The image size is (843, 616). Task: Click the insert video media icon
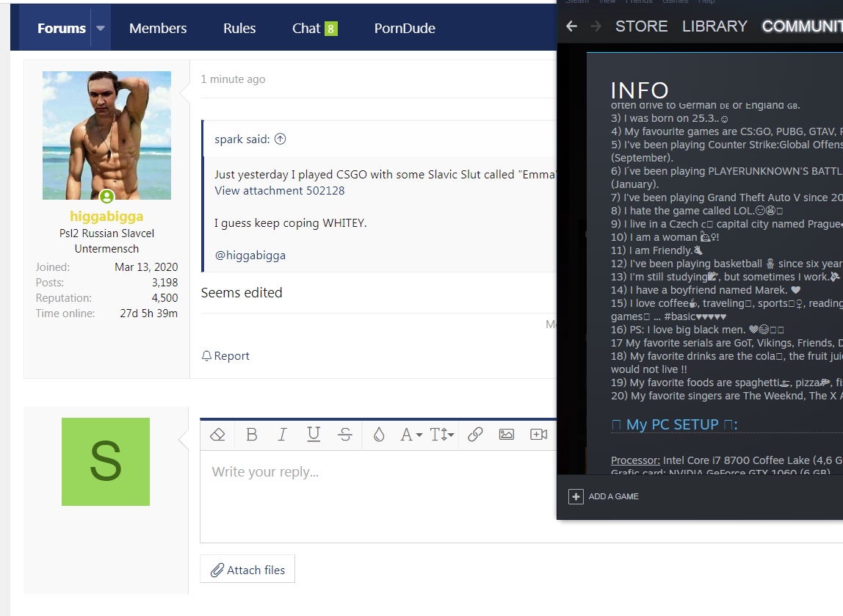(539, 435)
